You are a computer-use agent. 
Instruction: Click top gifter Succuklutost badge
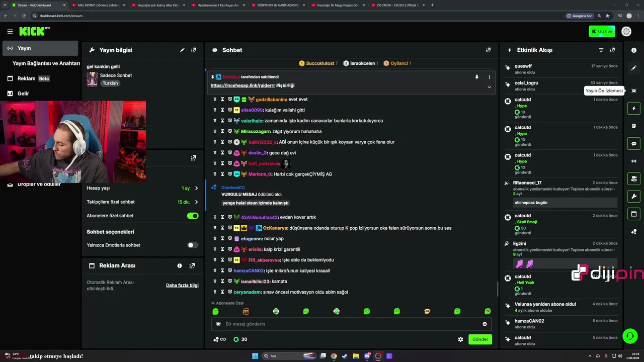318,63
